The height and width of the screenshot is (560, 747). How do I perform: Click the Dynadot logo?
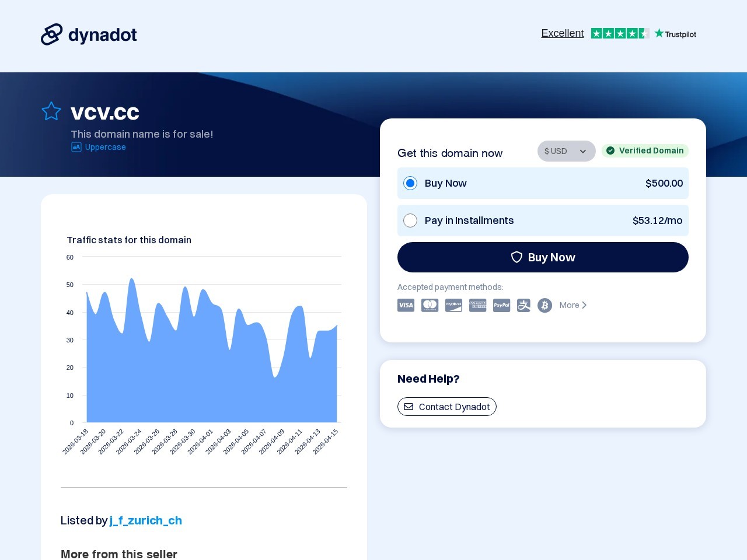[89, 35]
